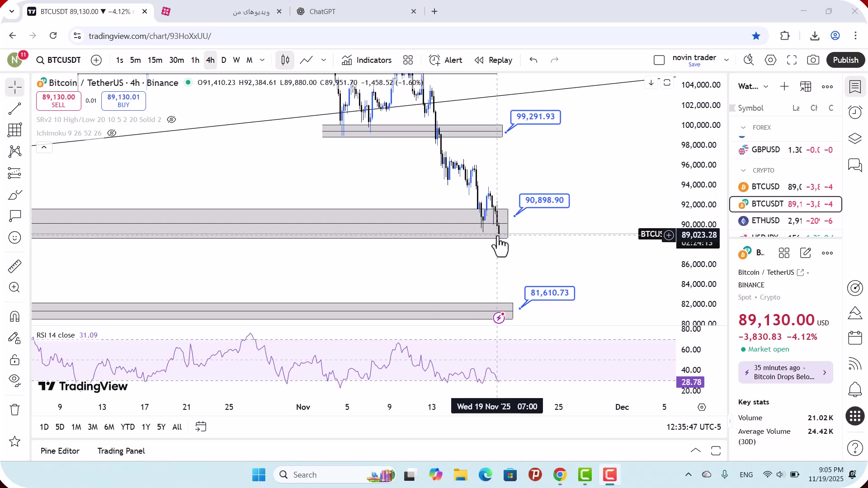Toggle Ichimoku indicator visibility
Screen dimensions: 868x488
click(x=112, y=133)
